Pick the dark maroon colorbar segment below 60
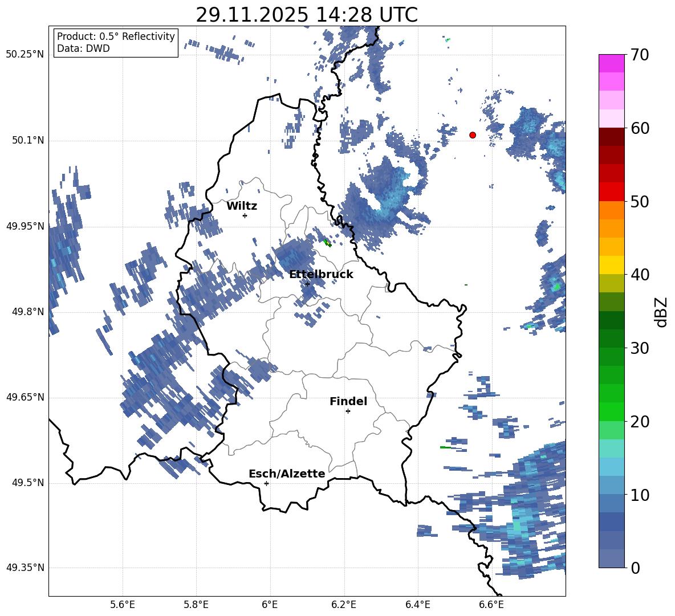This screenshot has width=675, height=616. 611,137
